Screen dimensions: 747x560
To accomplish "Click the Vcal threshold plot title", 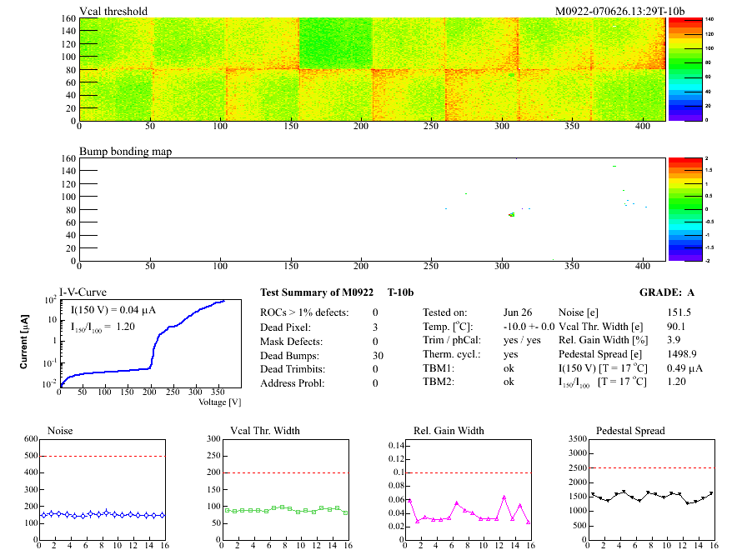I will click(113, 11).
